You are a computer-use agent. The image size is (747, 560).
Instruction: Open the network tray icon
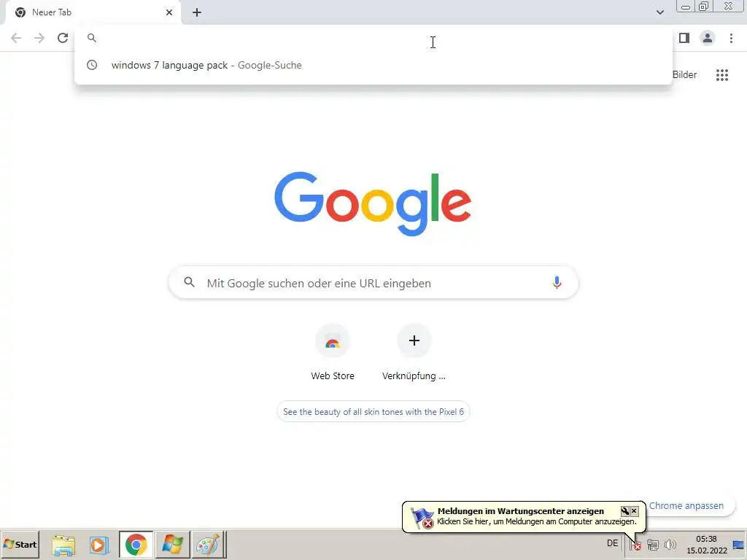click(653, 544)
